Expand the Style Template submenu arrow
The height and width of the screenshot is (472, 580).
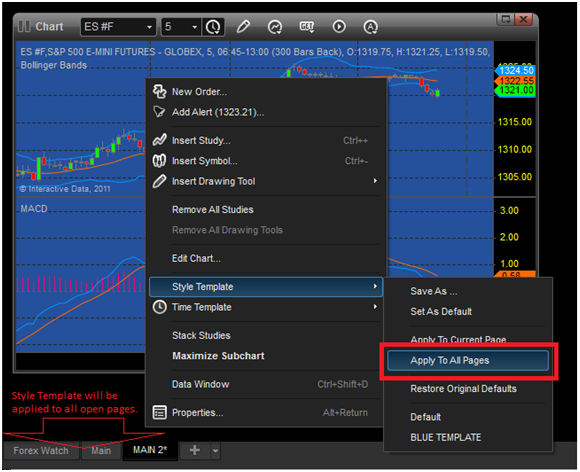pyautogui.click(x=375, y=286)
